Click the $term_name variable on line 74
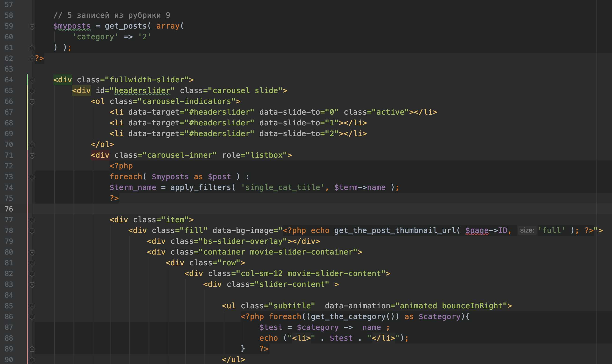The image size is (612, 364). tap(133, 187)
